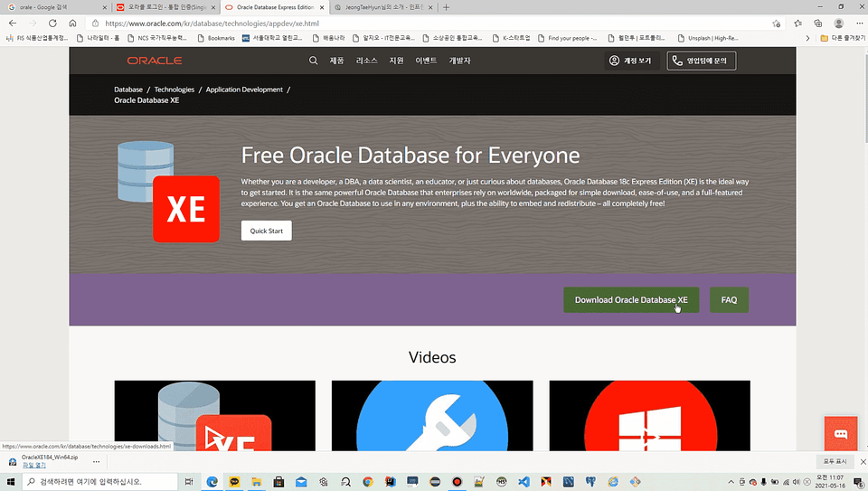Open Microsoft Store from the taskbar

[278, 482]
